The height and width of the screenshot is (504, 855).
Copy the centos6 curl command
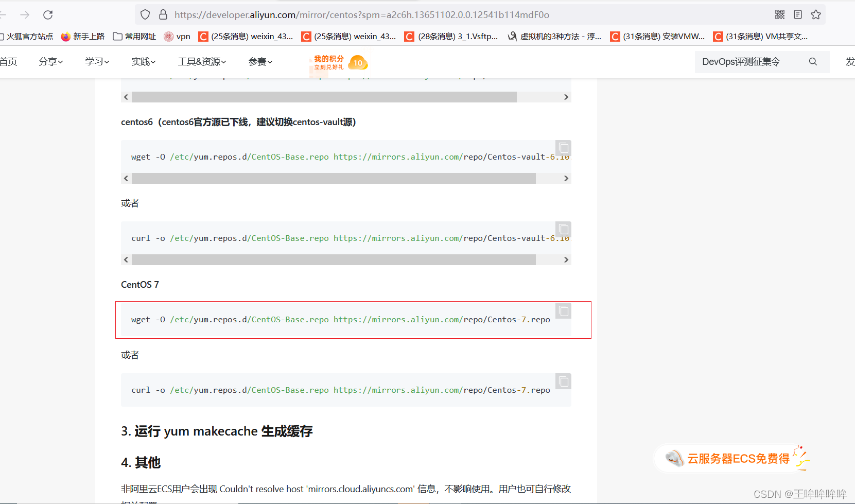[564, 230]
